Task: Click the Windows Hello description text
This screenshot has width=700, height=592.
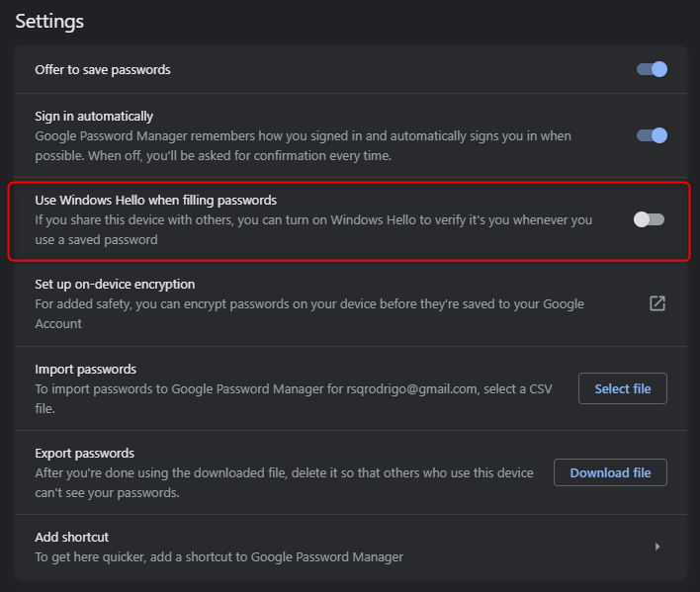Action: tap(313, 229)
